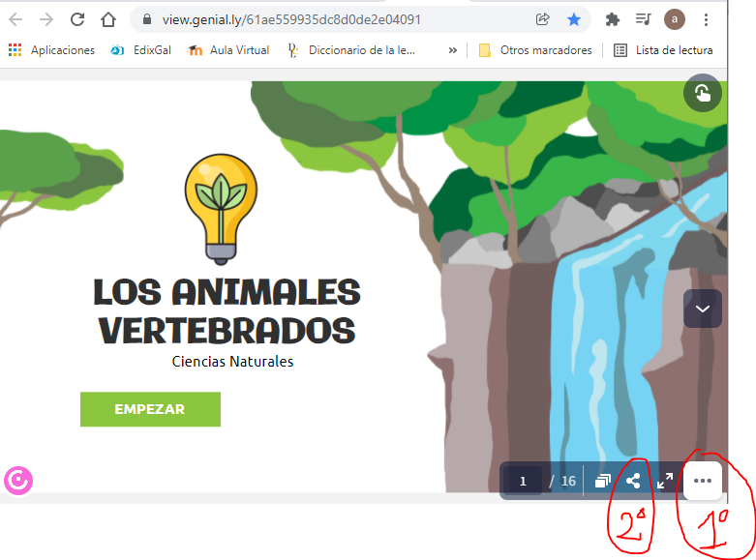Open the pages overview icon
756x560 pixels.
pos(602,481)
